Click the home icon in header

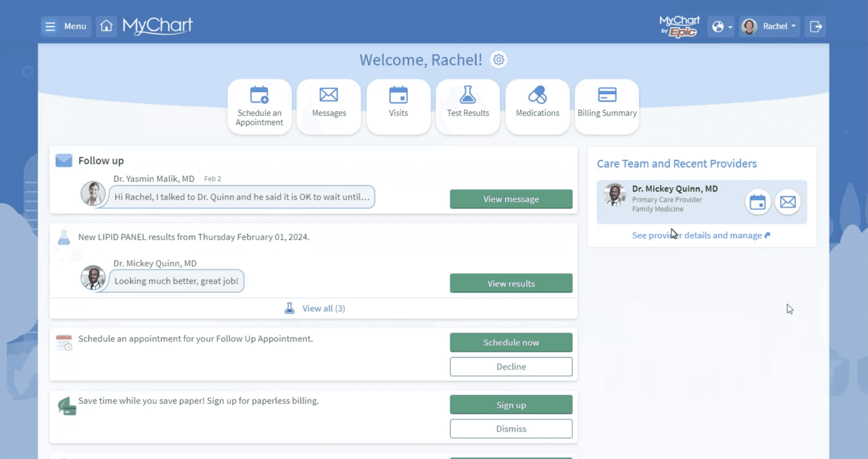(106, 26)
